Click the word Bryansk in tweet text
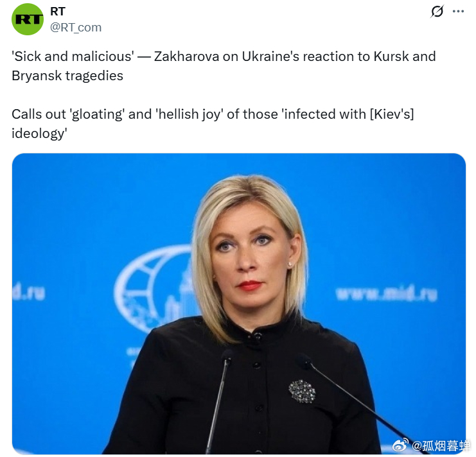This screenshot has height=457, width=476. [x=37, y=76]
